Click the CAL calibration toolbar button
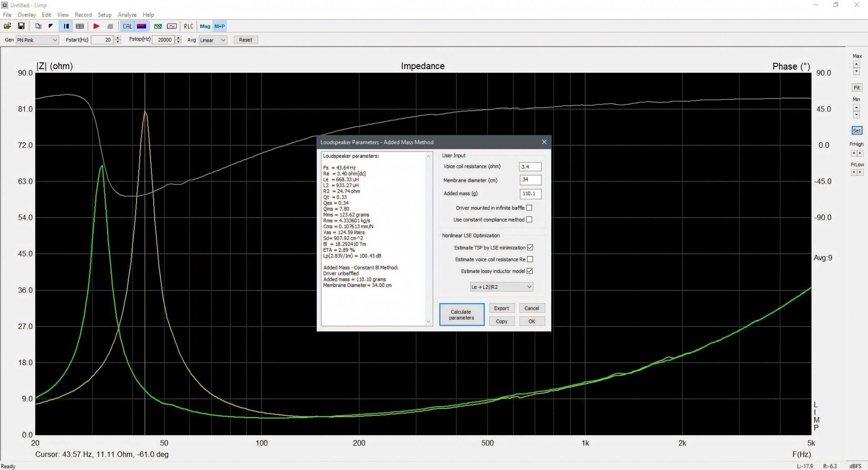The width and height of the screenshot is (868, 470). click(127, 26)
